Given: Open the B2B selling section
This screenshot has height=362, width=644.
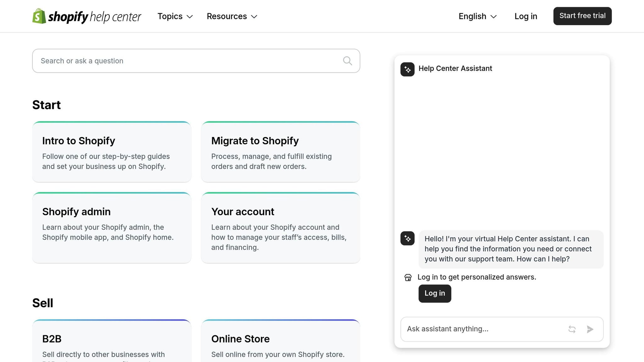Looking at the screenshot, I should 111,339.
